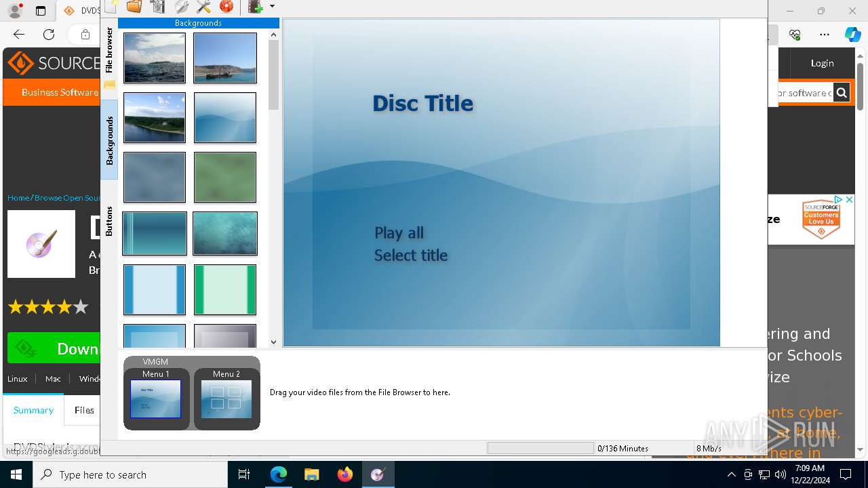Screen dimensions: 868x488
Task: Open Edge tab actions menu icon
Action: point(41,11)
